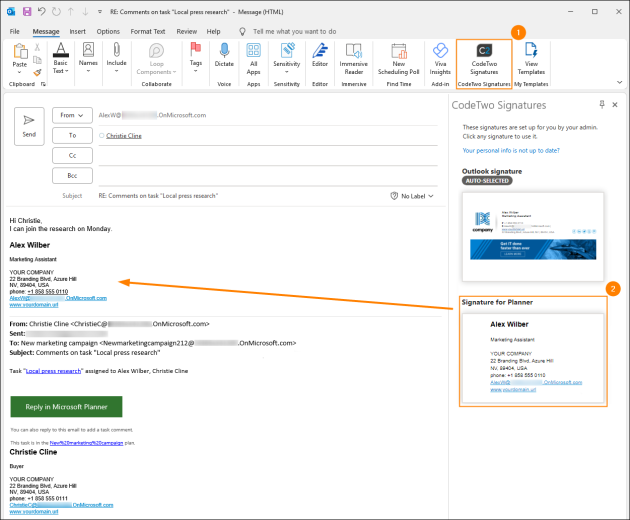Start Dictate microphone
The height and width of the screenshot is (520, 630).
[x=224, y=55]
